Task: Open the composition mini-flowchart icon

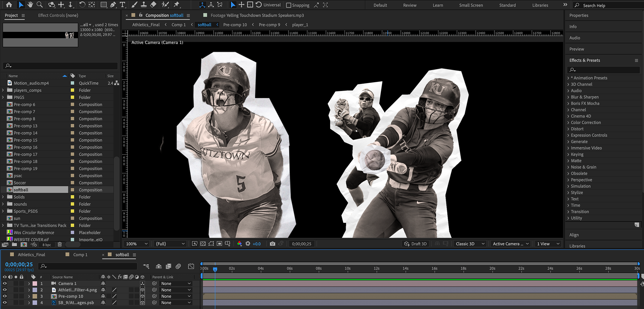Action: (146, 266)
